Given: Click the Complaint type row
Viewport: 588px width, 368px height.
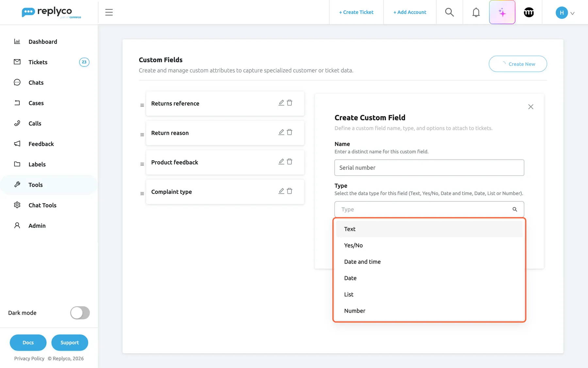Looking at the screenshot, I should click(x=225, y=192).
